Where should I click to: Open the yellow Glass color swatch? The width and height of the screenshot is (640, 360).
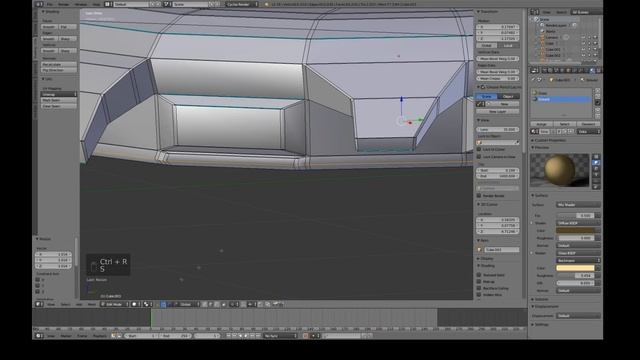click(576, 268)
